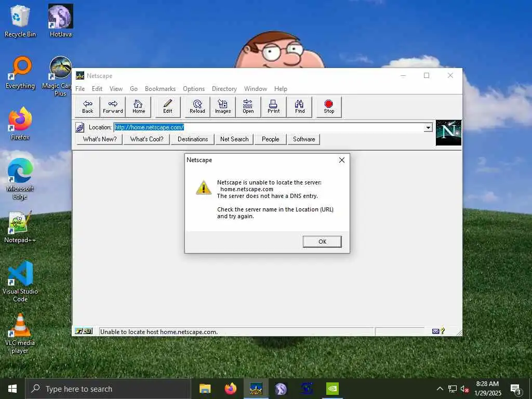
Task: Select the Everything search shortcut
Action: (20, 73)
